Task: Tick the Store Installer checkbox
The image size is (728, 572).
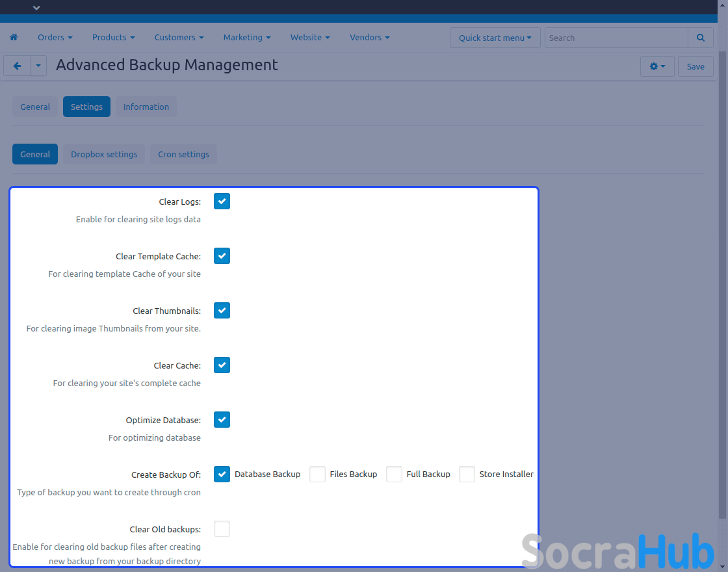Action: 467,474
